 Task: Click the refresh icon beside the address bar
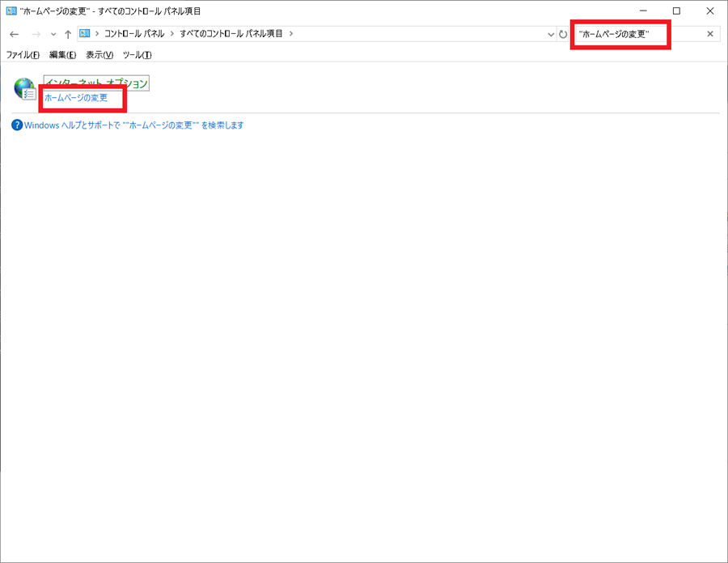tap(564, 34)
